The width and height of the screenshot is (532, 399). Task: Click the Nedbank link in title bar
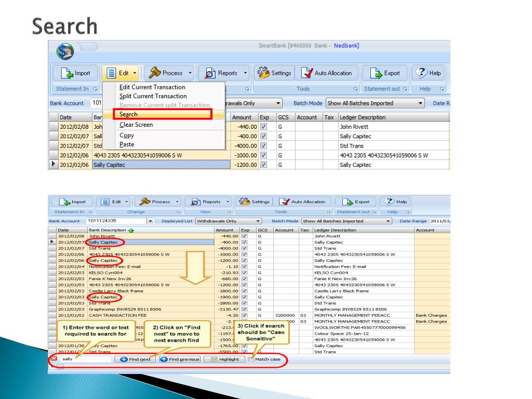347,46
